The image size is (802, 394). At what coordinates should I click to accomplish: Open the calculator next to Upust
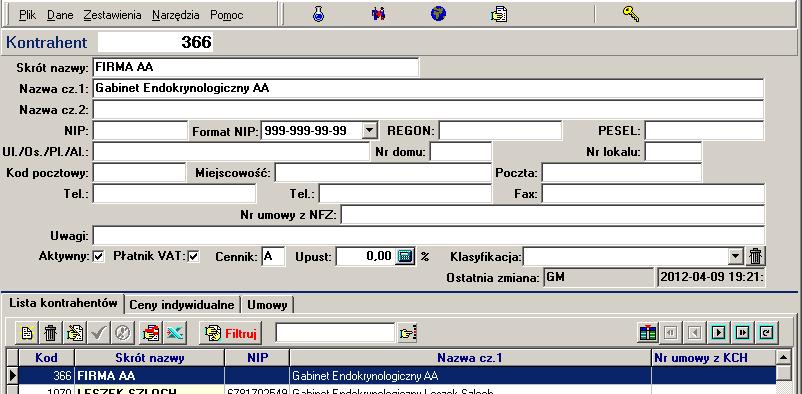click(405, 256)
